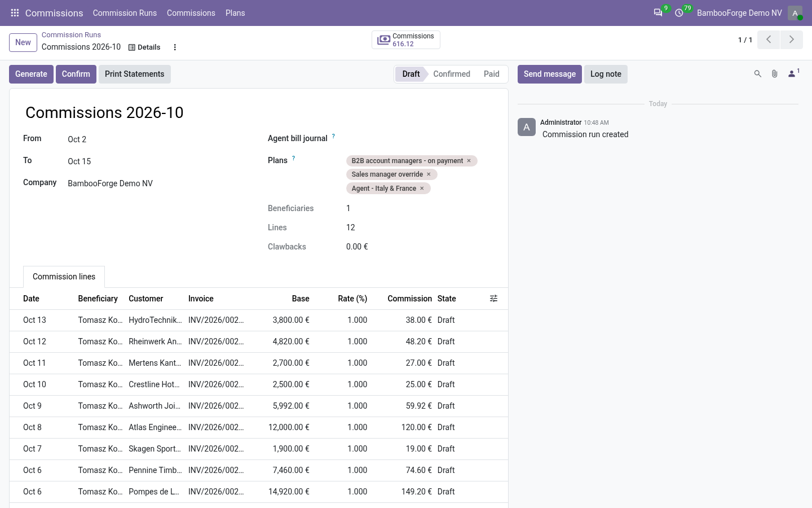The image size is (812, 508).
Task: Click Send message in the chatter
Action: (550, 74)
